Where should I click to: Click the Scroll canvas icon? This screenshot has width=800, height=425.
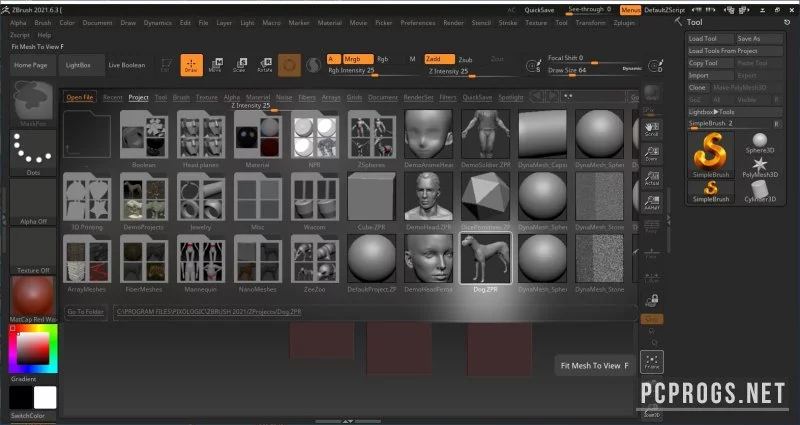tap(652, 129)
